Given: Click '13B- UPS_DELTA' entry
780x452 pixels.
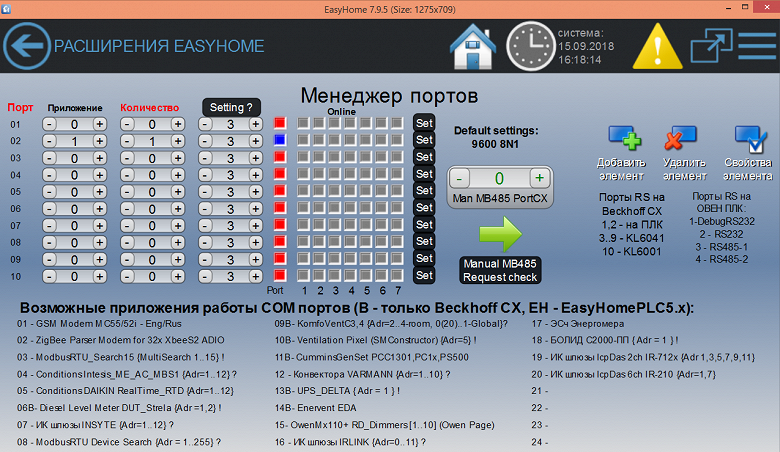Looking at the screenshot, I should 337,391.
